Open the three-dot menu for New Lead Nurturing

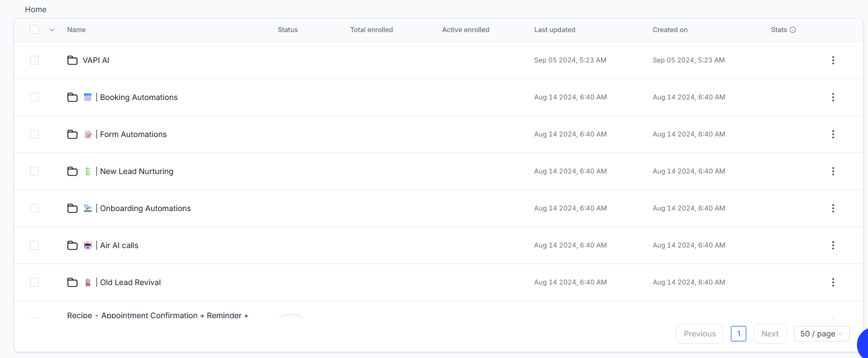(x=833, y=171)
